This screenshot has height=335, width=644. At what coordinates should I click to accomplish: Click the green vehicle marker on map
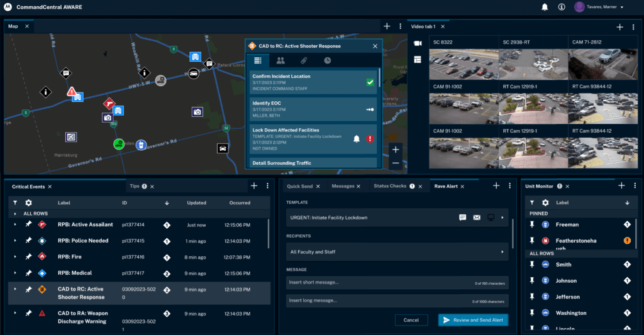[118, 144]
